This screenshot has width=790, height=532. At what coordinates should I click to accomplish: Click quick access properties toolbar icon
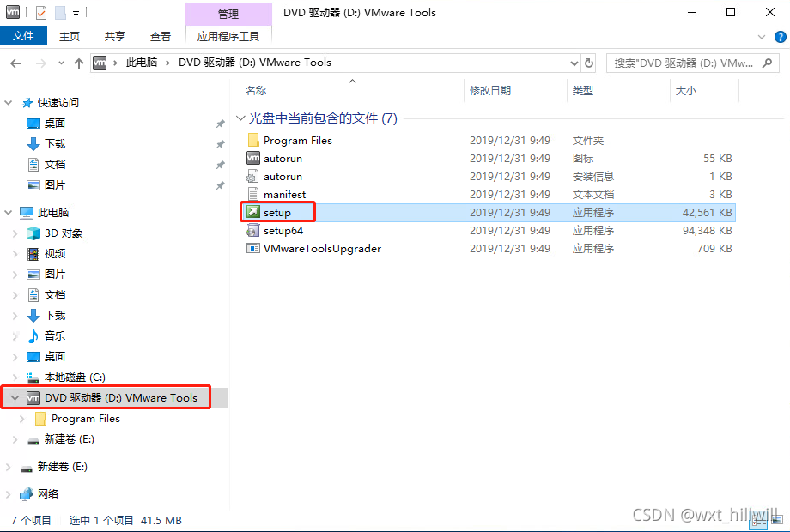coord(41,13)
